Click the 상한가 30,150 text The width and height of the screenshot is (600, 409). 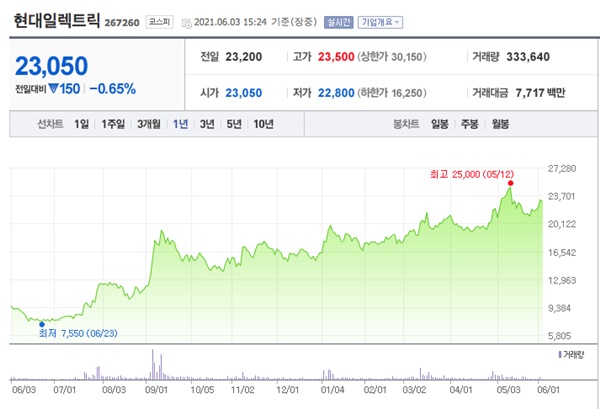pyautogui.click(x=392, y=57)
